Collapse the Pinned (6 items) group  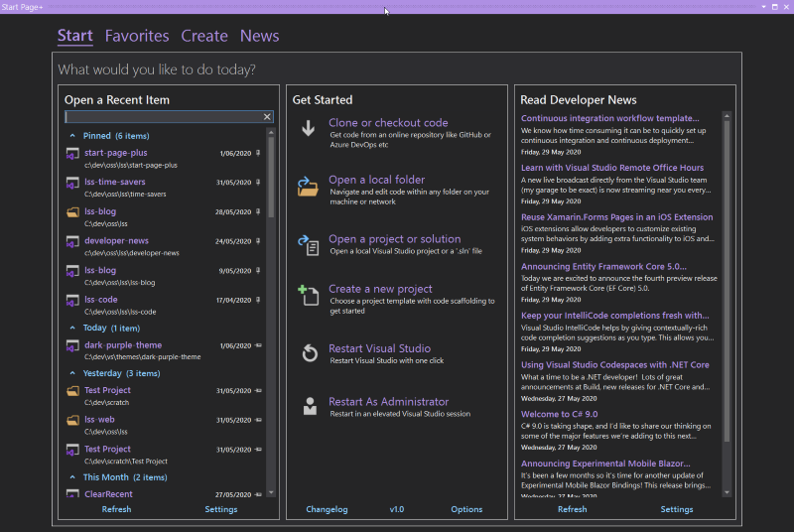click(x=72, y=136)
